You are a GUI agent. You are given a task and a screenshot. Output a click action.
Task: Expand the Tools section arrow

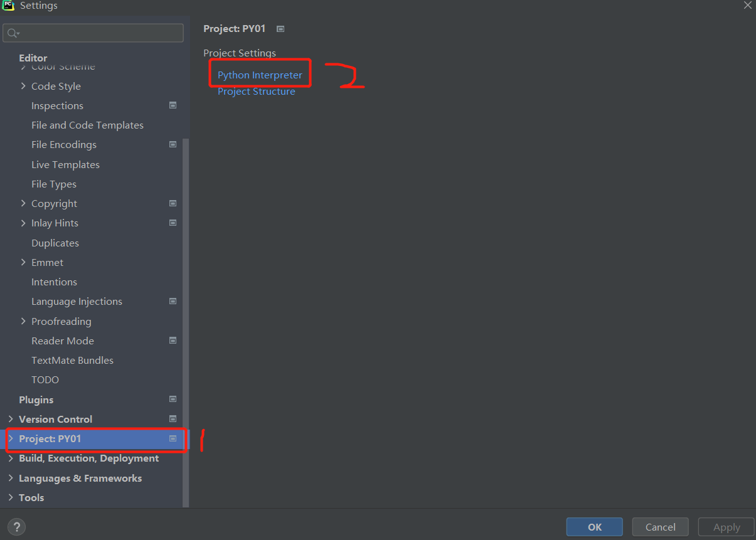pyautogui.click(x=11, y=497)
